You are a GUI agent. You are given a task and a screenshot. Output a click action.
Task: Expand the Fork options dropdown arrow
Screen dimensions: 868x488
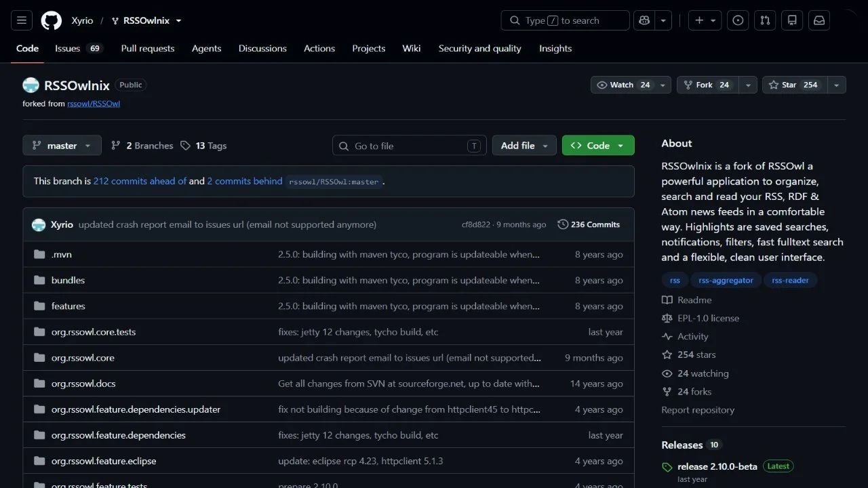[748, 85]
